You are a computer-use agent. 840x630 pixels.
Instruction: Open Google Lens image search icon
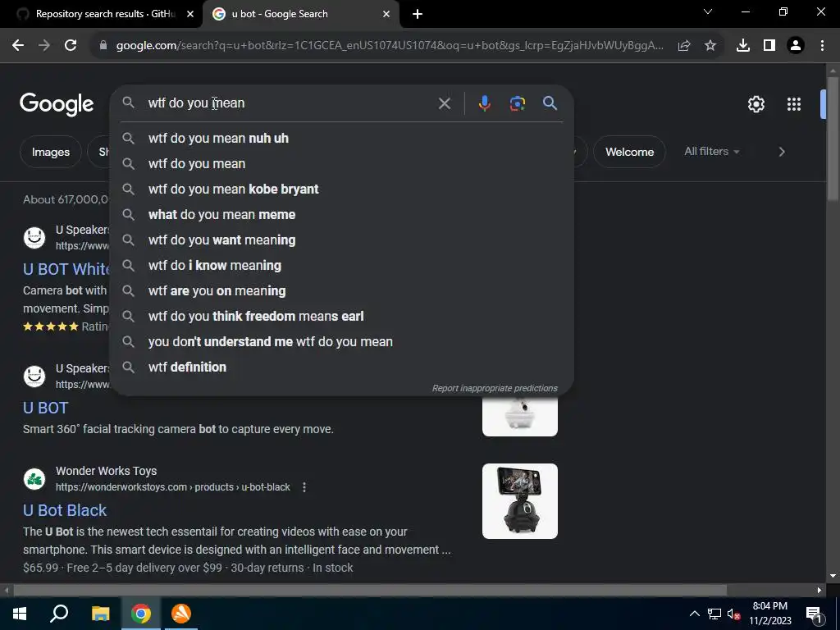pos(517,103)
